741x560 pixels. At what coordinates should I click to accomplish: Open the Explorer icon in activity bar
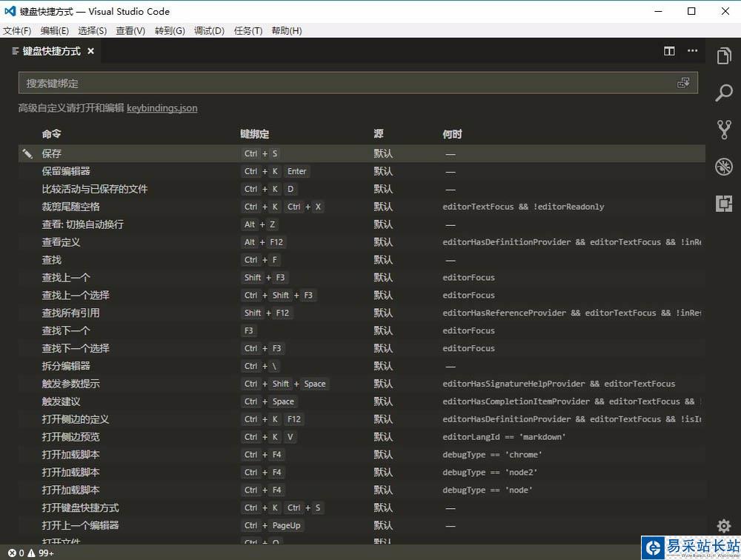[x=724, y=56]
